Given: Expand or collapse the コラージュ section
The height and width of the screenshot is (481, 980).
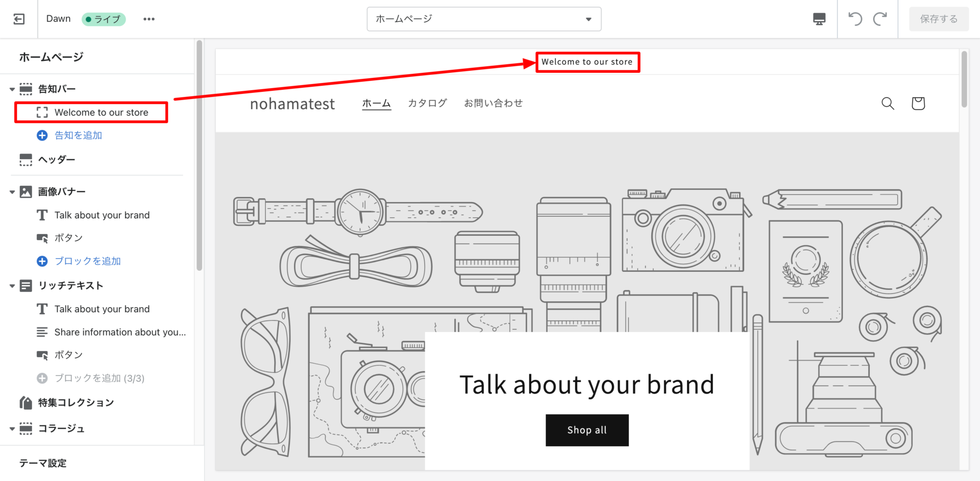Looking at the screenshot, I should [x=12, y=429].
